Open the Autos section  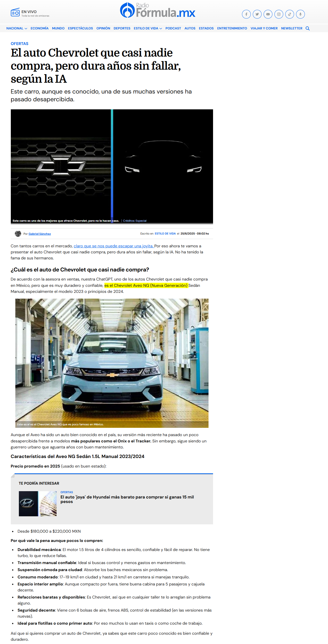(190, 28)
